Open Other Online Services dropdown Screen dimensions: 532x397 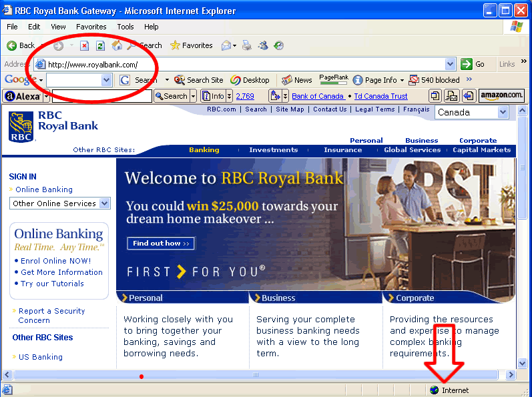point(105,204)
